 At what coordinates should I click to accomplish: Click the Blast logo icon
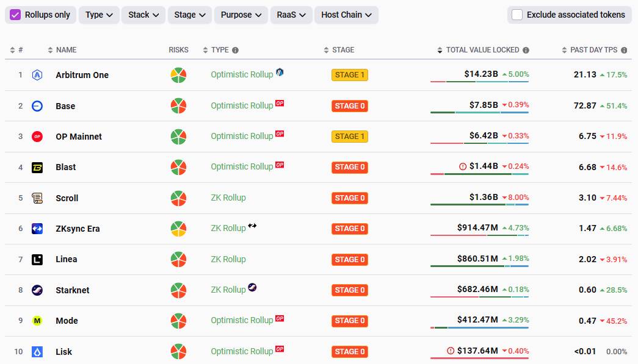point(37,168)
